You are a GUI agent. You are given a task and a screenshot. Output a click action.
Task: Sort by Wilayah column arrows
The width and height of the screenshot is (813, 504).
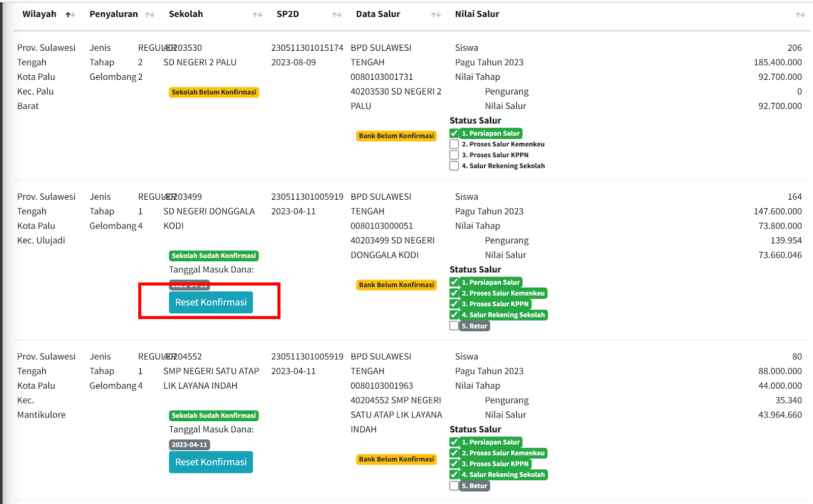point(70,15)
